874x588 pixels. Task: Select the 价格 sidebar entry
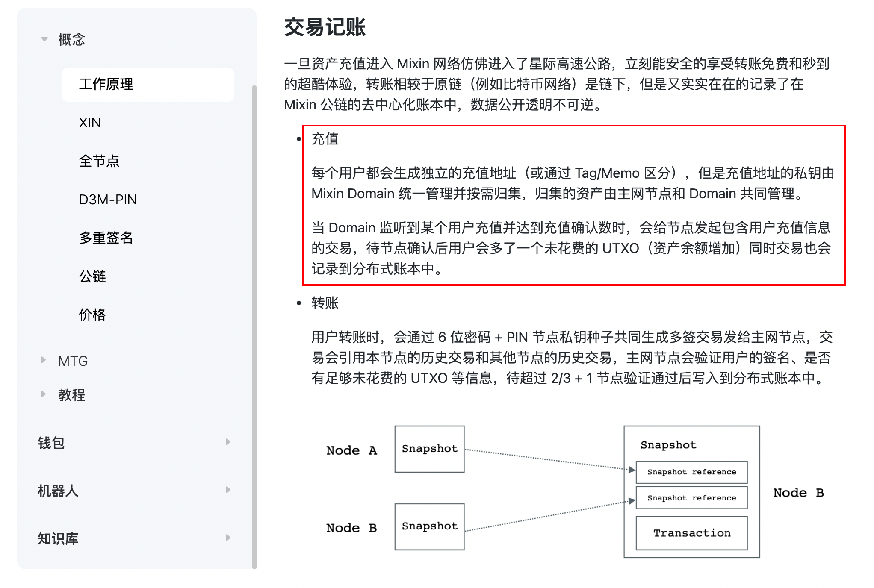[x=92, y=315]
